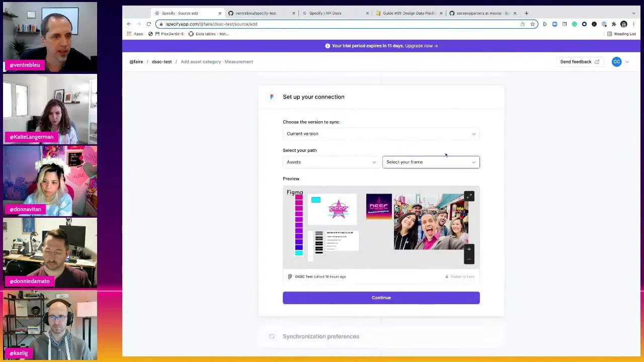644x362 pixels.
Task: Expand the Synchronization preferences section
Action: (381, 336)
